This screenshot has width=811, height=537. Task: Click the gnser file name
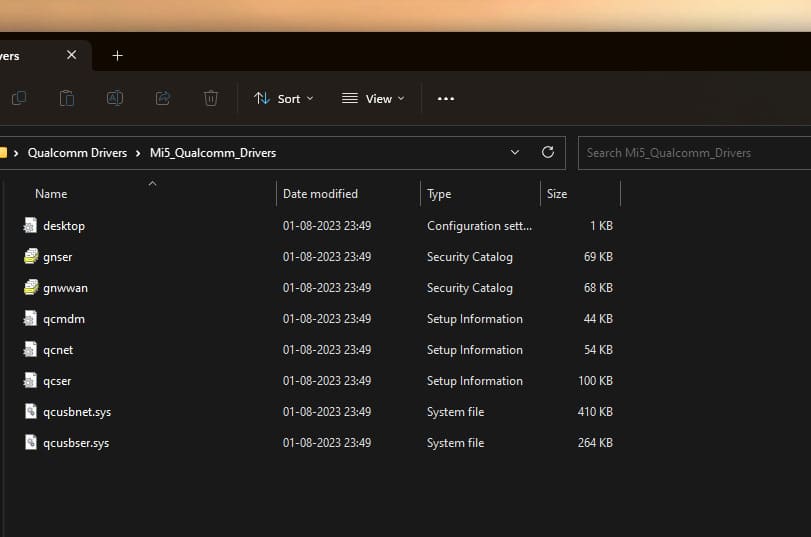(x=58, y=257)
